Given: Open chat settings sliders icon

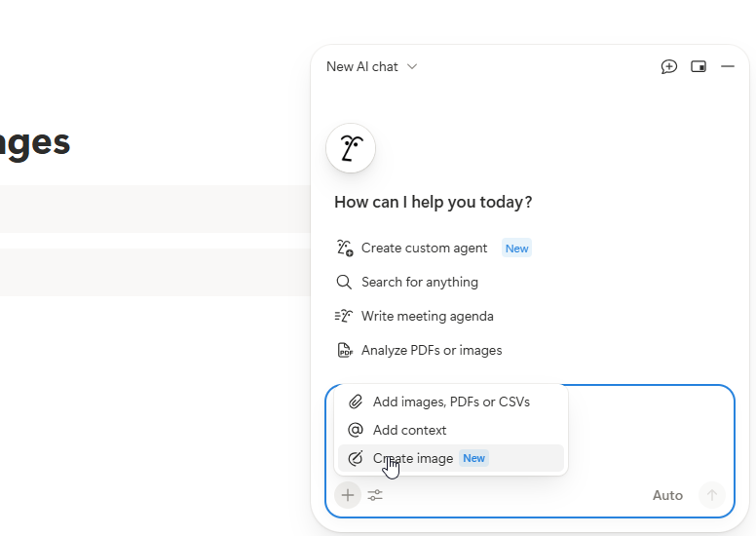Looking at the screenshot, I should pyautogui.click(x=375, y=495).
